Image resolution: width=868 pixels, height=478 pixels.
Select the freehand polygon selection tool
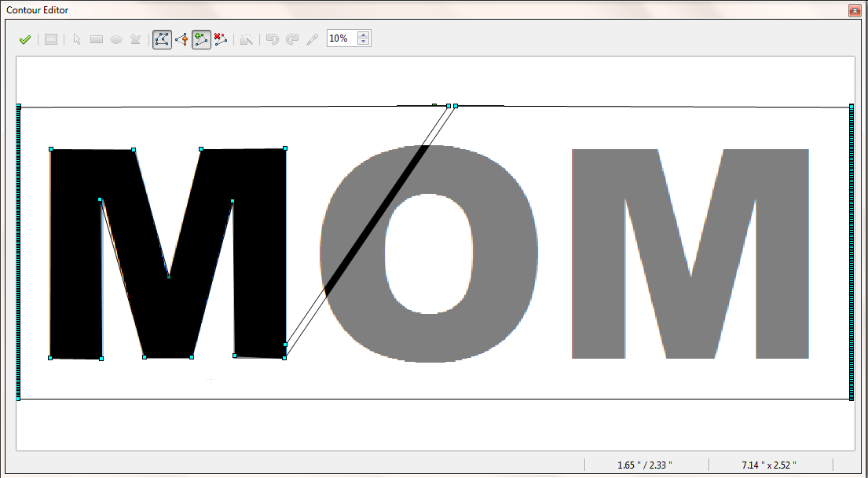pyautogui.click(x=135, y=40)
